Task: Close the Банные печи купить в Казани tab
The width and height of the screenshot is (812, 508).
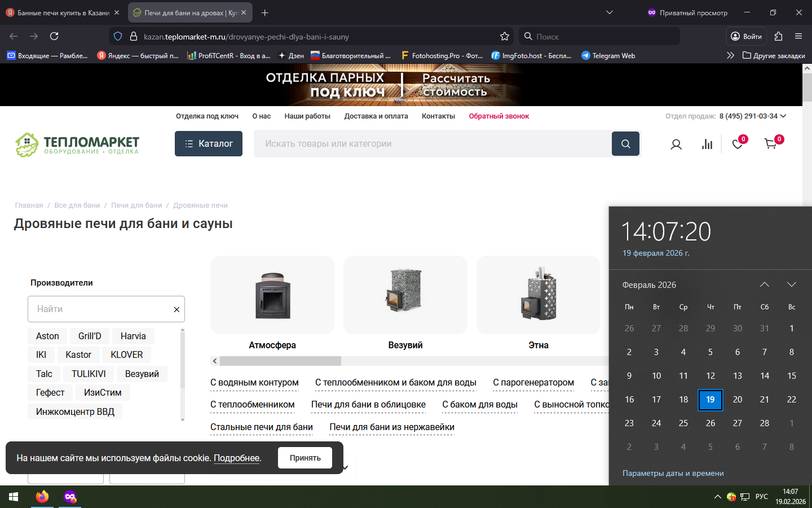Action: click(117, 12)
